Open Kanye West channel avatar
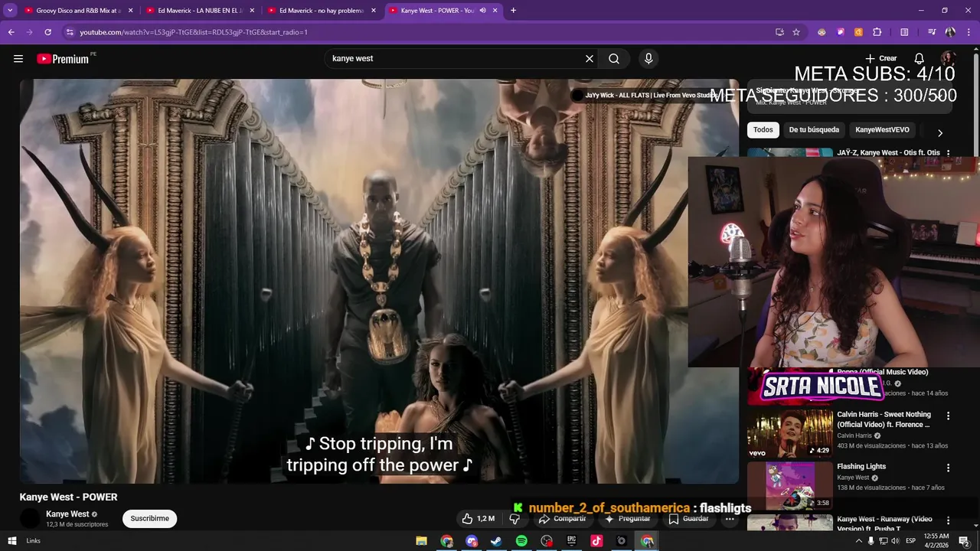 click(x=30, y=519)
